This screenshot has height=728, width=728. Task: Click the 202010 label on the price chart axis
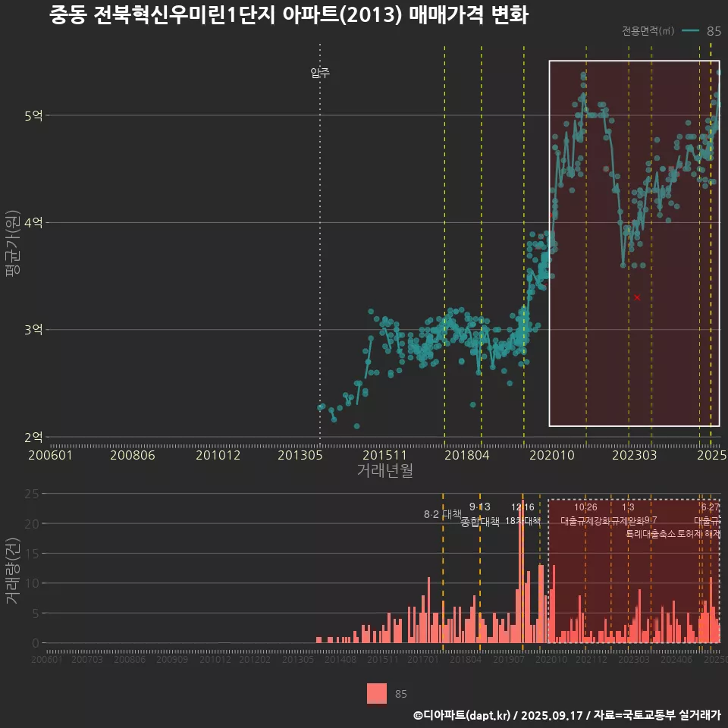(x=552, y=455)
